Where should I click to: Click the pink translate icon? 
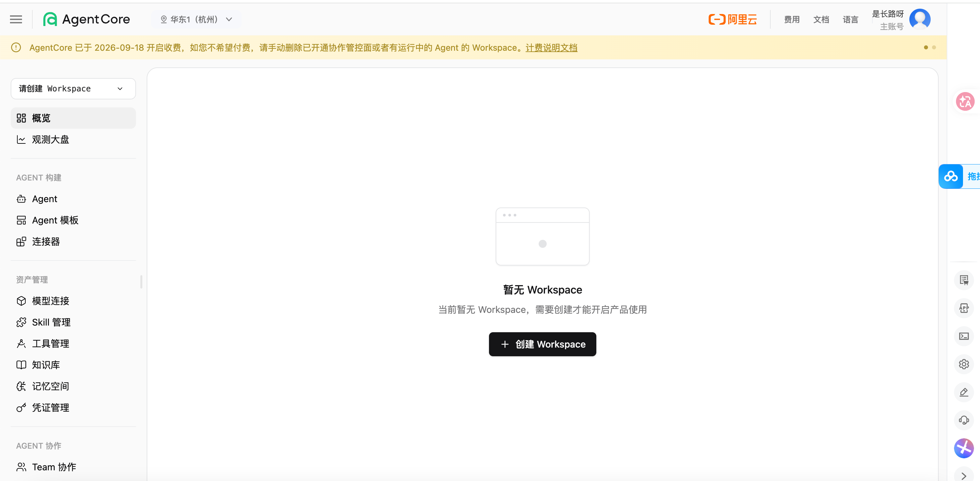[x=965, y=101]
